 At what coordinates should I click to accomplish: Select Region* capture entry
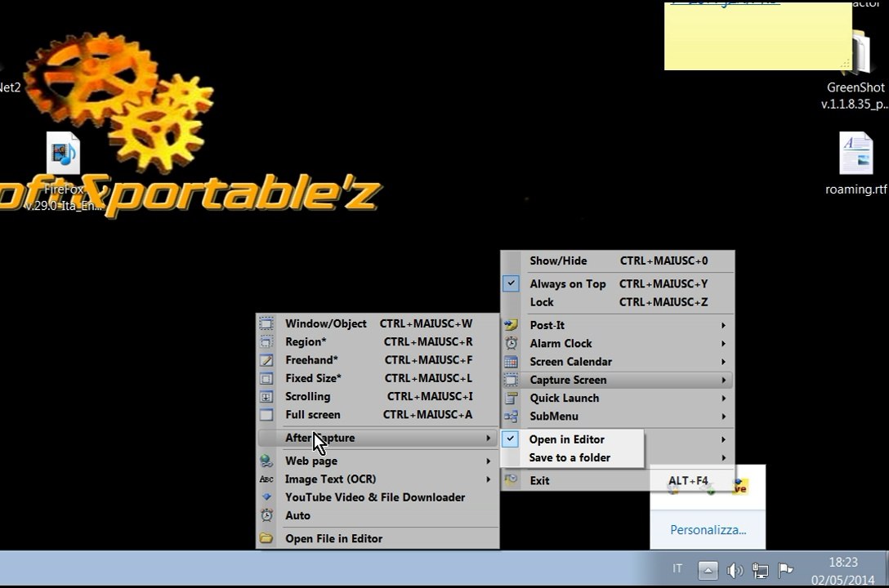pos(377,341)
